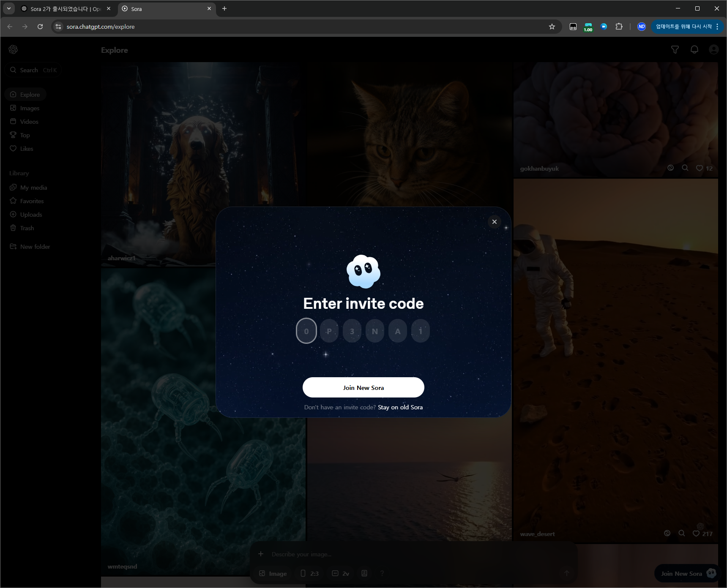The width and height of the screenshot is (727, 588).
Task: Choose Stay on old Sora link
Action: pos(400,407)
